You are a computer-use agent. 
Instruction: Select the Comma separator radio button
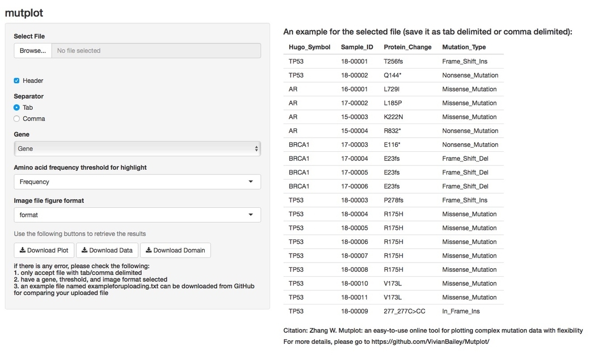pyautogui.click(x=17, y=118)
